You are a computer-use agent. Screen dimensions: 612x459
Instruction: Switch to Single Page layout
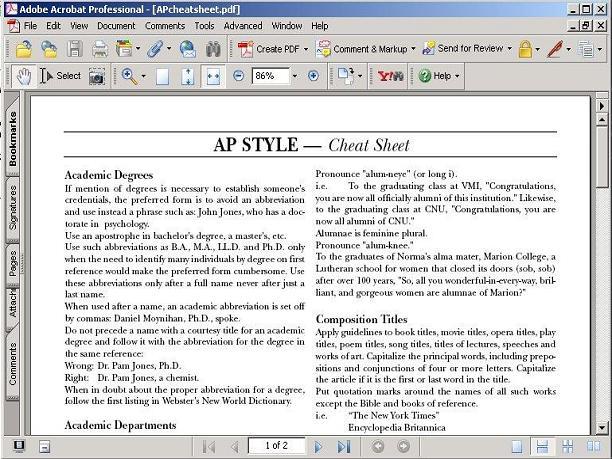[x=517, y=447]
